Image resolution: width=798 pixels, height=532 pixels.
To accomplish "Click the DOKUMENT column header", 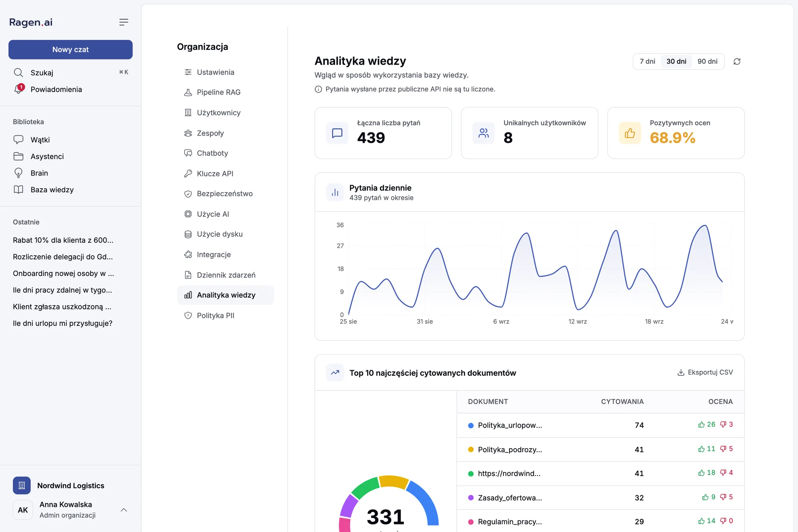I will point(488,402).
